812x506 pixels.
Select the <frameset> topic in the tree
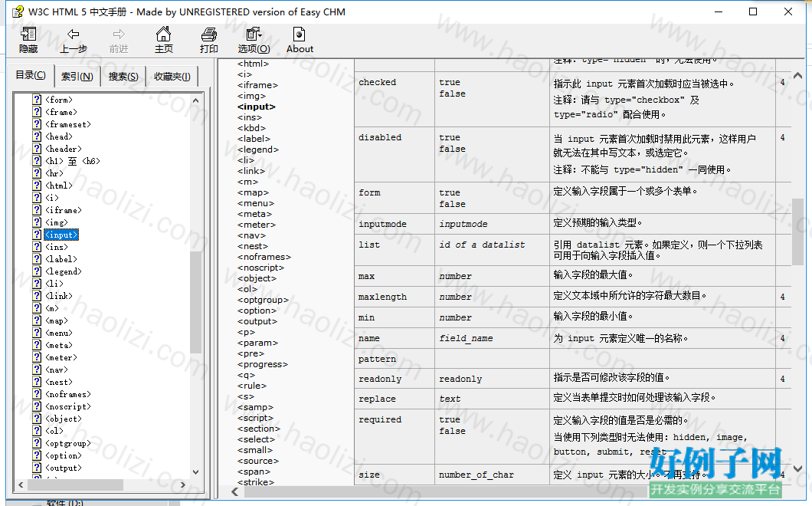[x=68, y=124]
